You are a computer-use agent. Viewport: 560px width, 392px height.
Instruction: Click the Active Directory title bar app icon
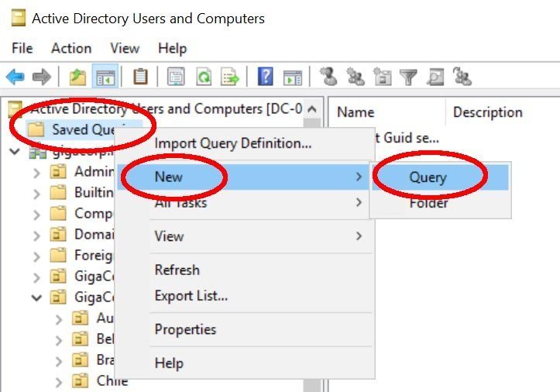[x=19, y=18]
